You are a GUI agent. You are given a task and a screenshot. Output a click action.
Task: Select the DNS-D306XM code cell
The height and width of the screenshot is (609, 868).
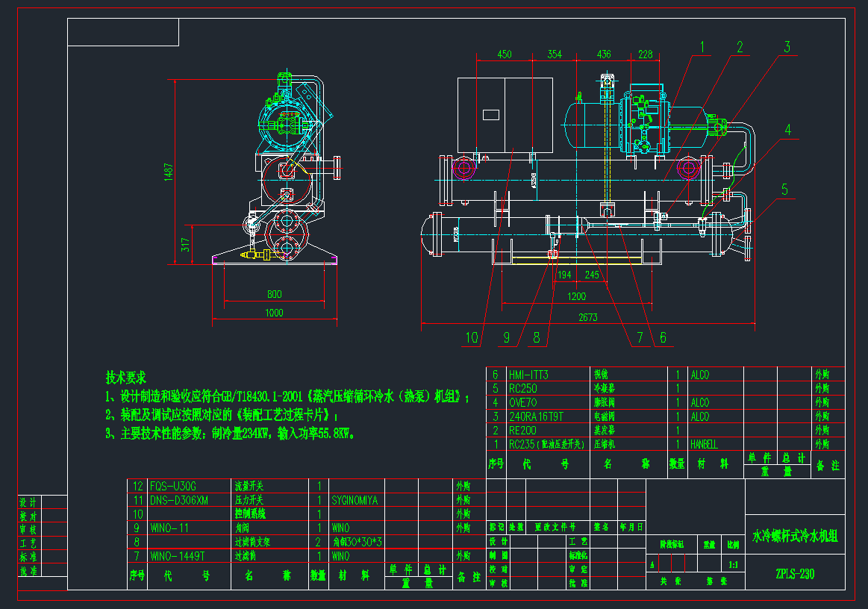pyautogui.click(x=179, y=500)
